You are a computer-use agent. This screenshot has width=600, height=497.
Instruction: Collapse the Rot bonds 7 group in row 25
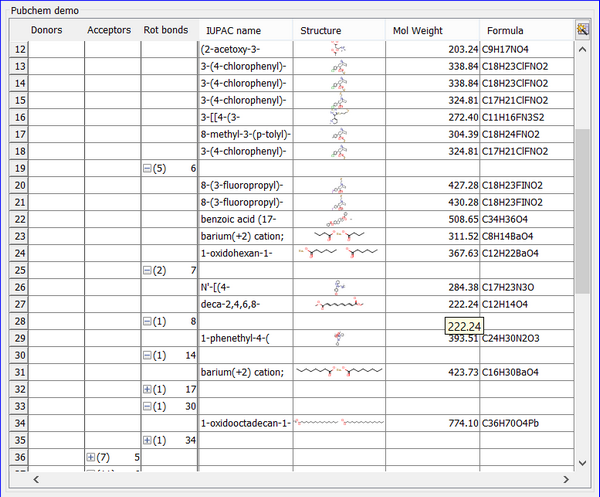[x=148, y=271]
